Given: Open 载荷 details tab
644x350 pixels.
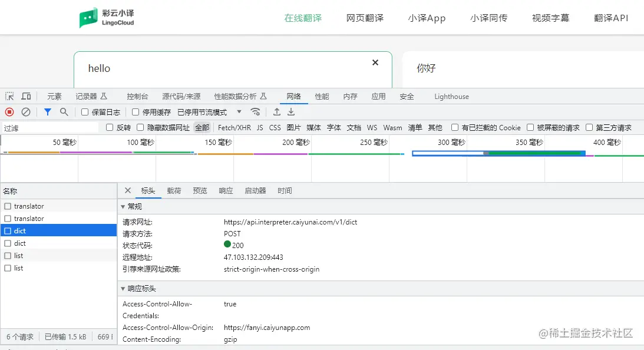Looking at the screenshot, I should pyautogui.click(x=174, y=190).
